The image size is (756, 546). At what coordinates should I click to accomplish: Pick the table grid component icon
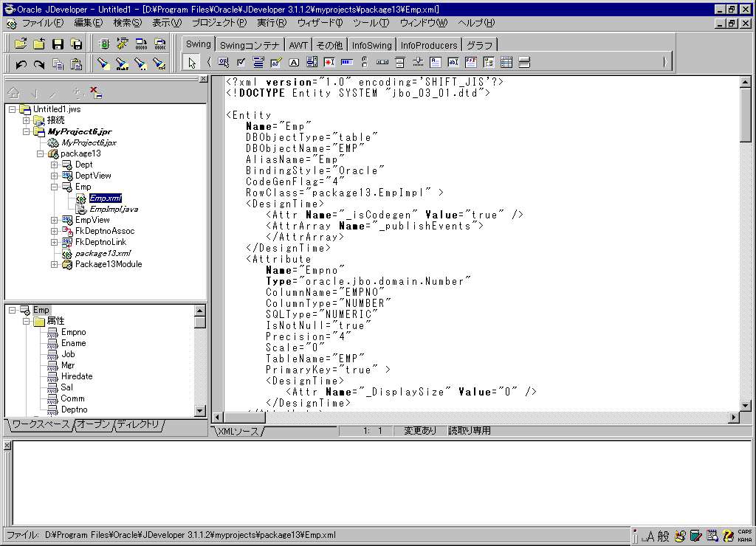point(506,62)
